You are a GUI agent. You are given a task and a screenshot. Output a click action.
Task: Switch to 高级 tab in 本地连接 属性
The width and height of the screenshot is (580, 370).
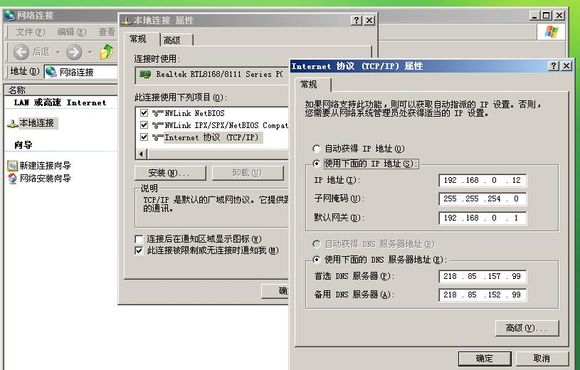(x=176, y=40)
